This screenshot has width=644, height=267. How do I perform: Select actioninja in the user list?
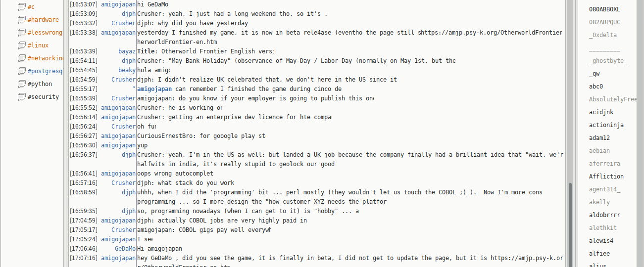click(606, 125)
